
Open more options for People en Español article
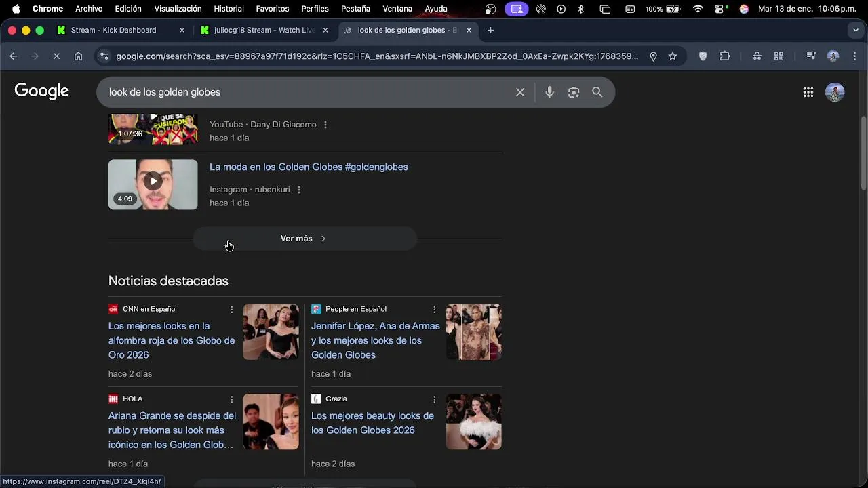[x=435, y=309]
